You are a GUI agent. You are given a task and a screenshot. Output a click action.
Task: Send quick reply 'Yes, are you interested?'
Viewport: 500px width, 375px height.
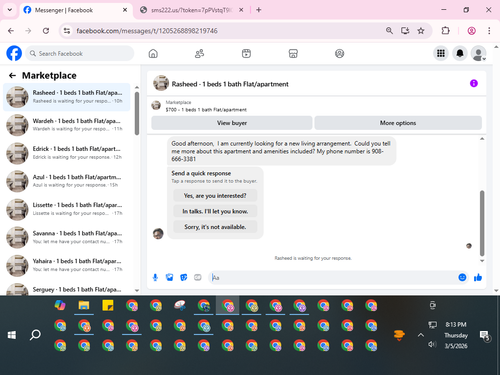(x=215, y=196)
